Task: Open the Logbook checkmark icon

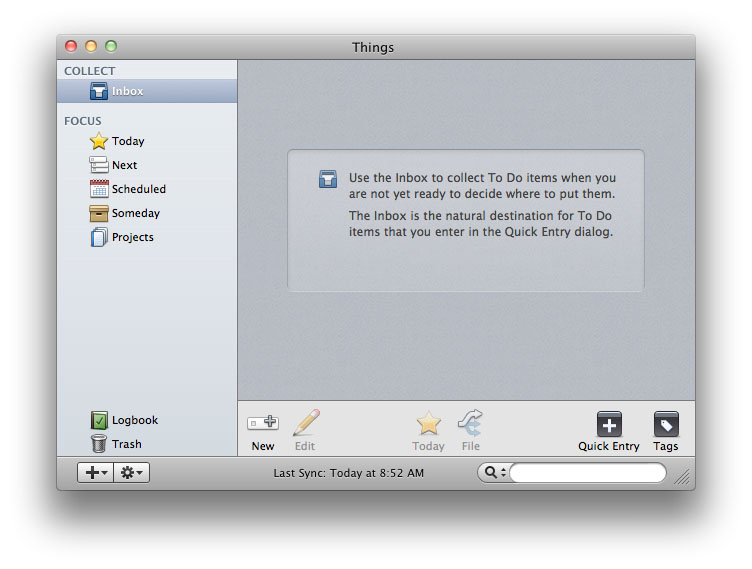Action: coord(99,420)
